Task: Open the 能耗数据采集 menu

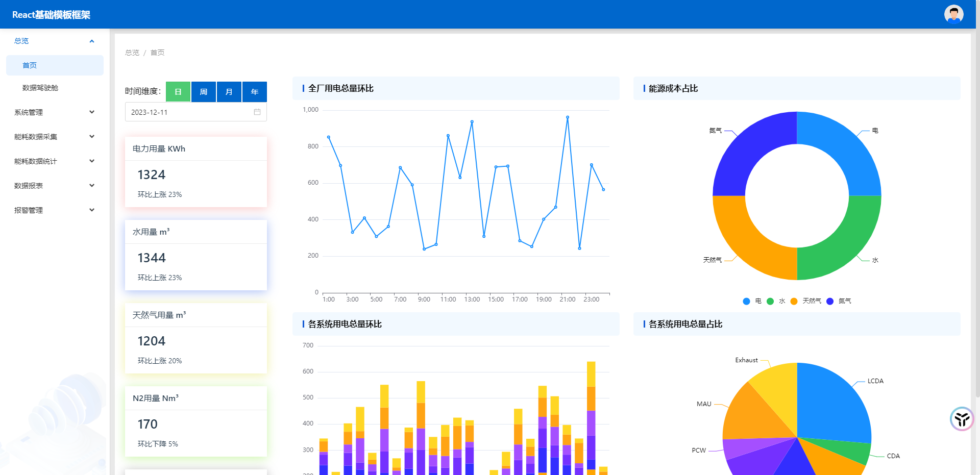Action: pos(55,137)
